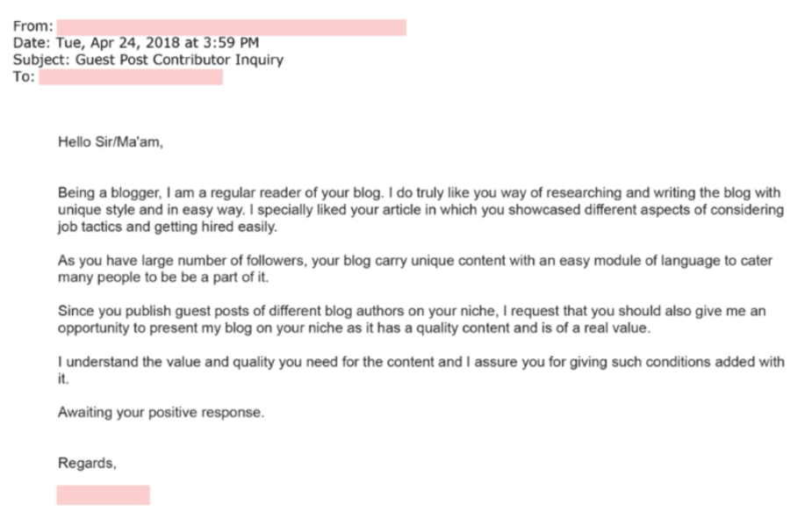Click the Subject: header label
This screenshot has height=519, width=812.
[x=41, y=60]
